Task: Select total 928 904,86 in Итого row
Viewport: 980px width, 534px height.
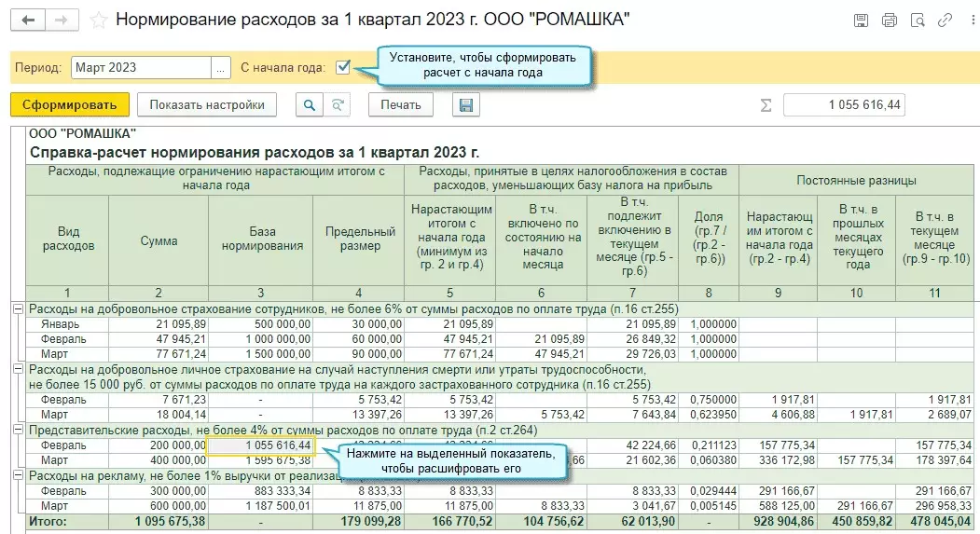Action: click(x=778, y=521)
